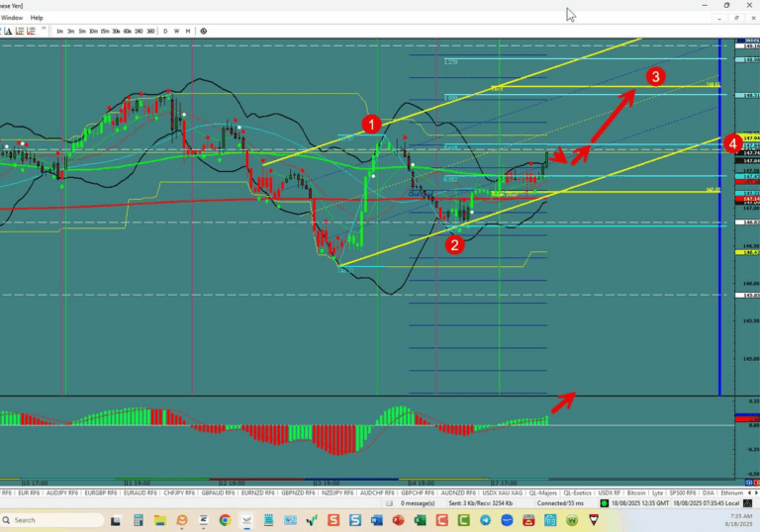Open Google Chrome from the taskbar
Image resolution: width=760 pixels, height=532 pixels.
(225, 520)
